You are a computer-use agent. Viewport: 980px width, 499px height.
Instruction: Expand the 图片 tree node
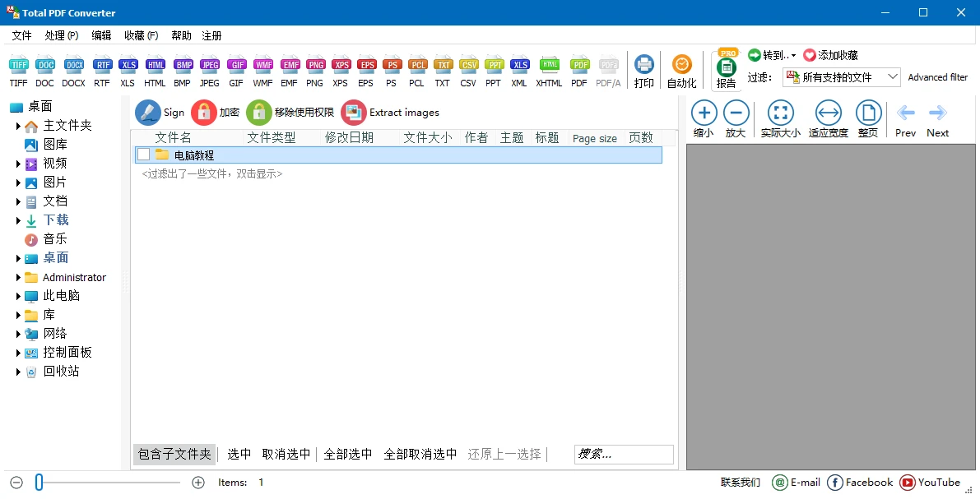click(x=18, y=183)
